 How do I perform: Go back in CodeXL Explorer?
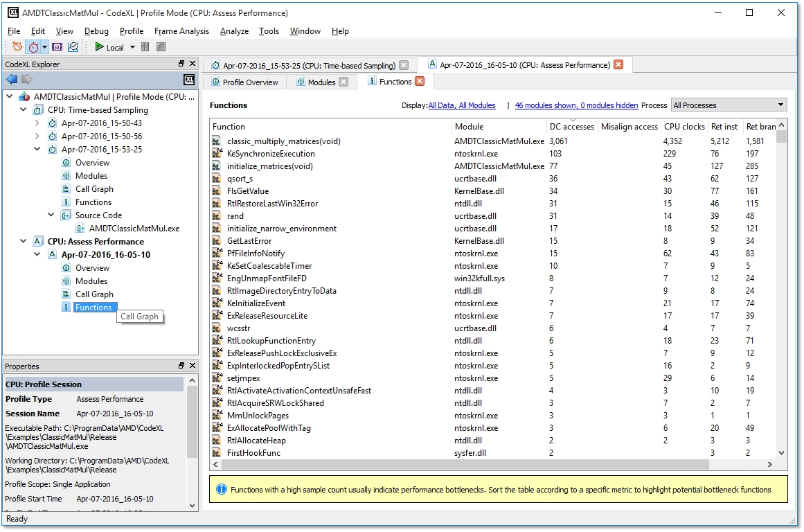(x=12, y=80)
